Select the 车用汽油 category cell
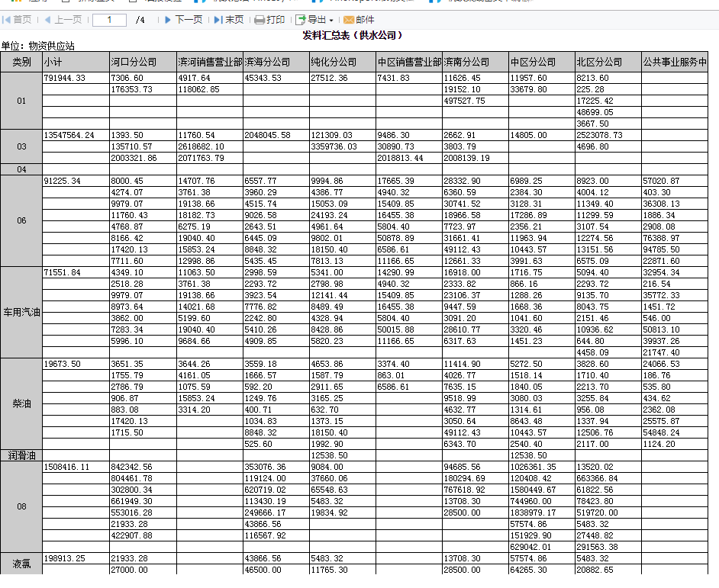719x588 pixels. click(x=21, y=313)
